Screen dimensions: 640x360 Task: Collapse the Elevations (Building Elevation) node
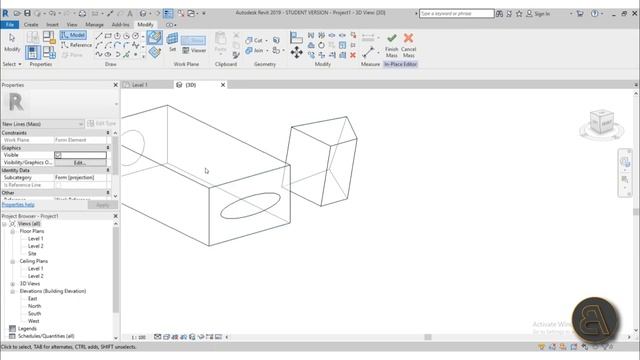[x=13, y=291]
